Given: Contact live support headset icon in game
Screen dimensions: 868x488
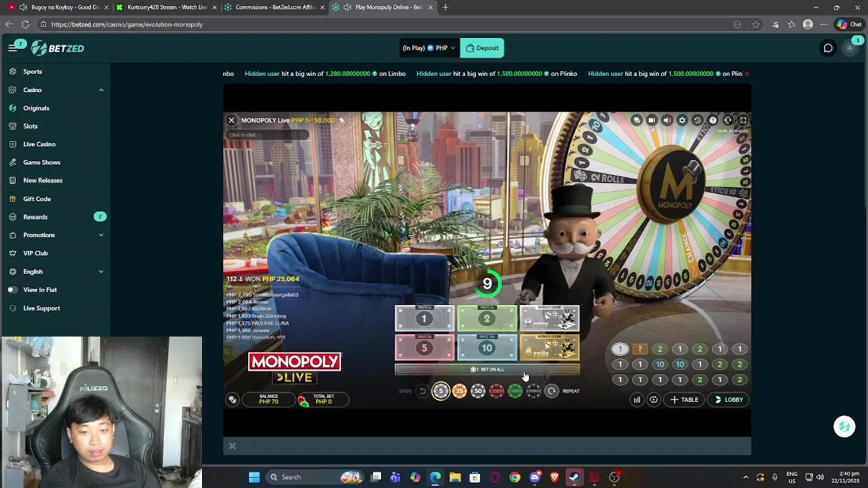Looking at the screenshot, I should (x=728, y=120).
